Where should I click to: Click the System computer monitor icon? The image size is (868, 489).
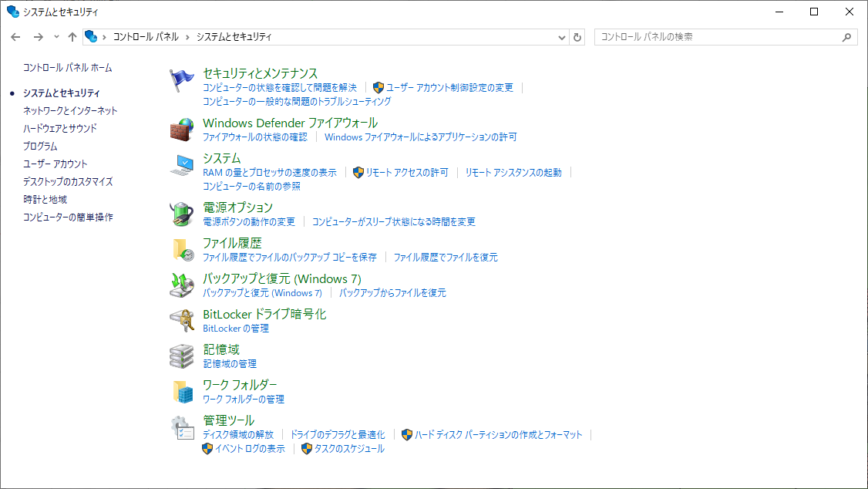pyautogui.click(x=182, y=165)
